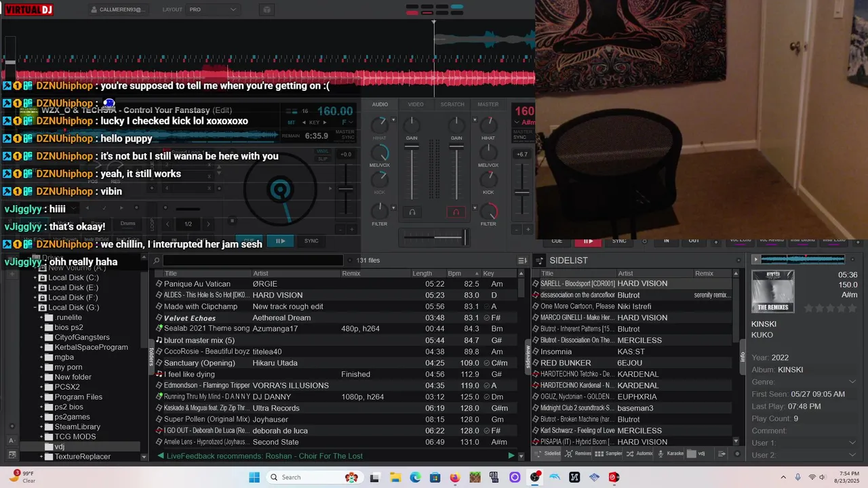Click right deck pitch minus button
Screen dimensions: 868x488
517,230
